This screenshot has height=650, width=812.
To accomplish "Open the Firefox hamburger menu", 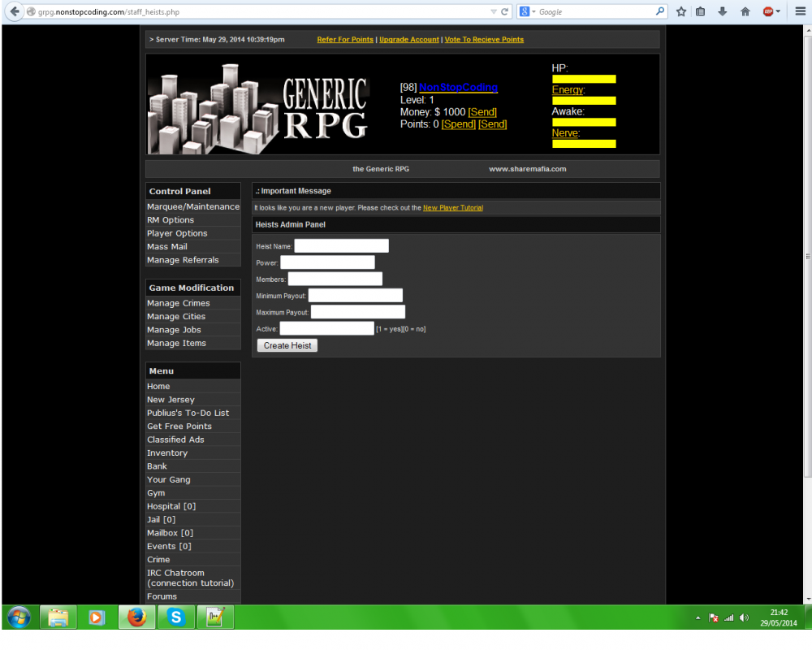I will 801,11.
